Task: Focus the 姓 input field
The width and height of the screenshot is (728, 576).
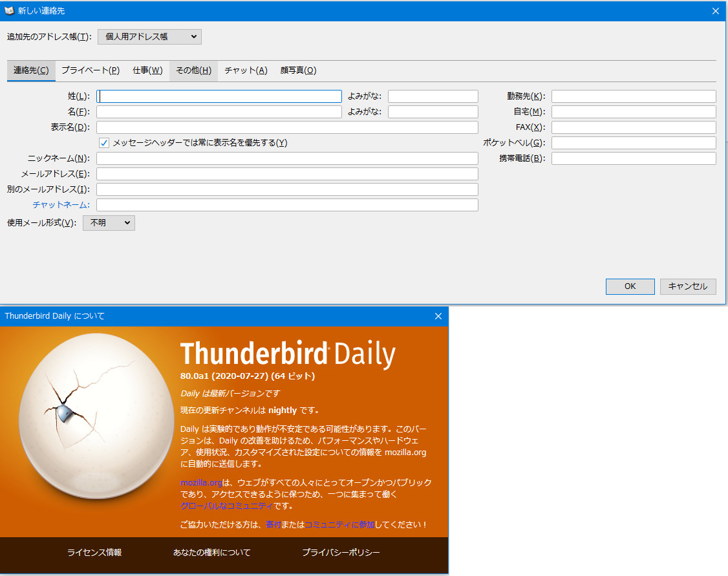Action: coord(219,96)
